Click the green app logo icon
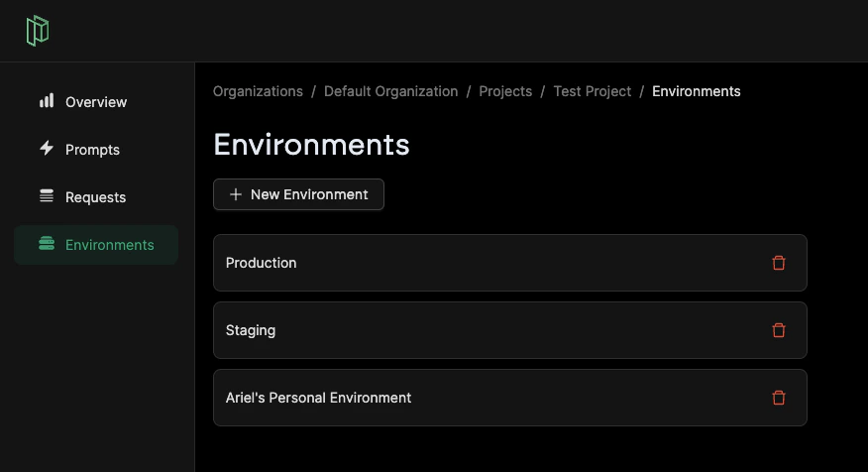This screenshot has height=472, width=868. [38, 31]
